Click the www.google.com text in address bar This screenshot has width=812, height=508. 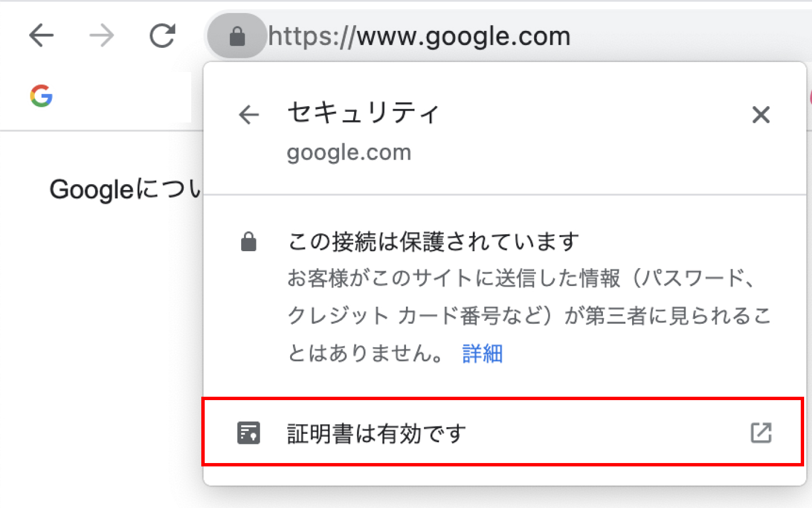[464, 37]
